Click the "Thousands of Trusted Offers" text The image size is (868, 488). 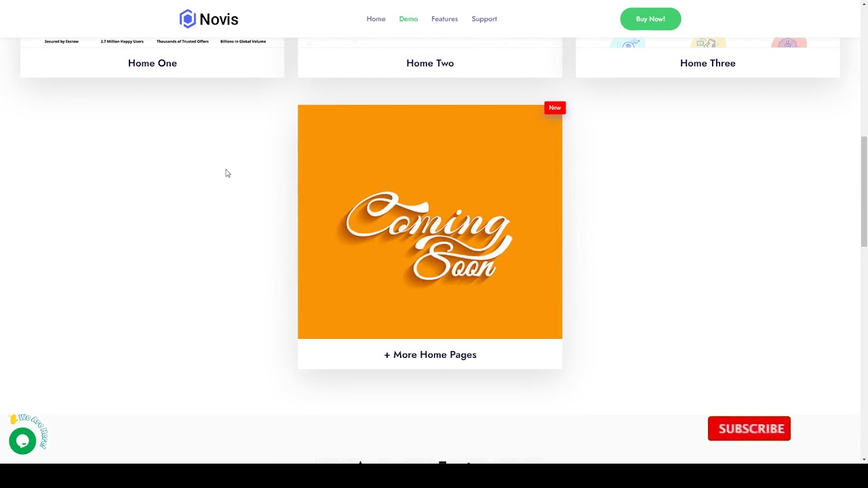pos(182,41)
